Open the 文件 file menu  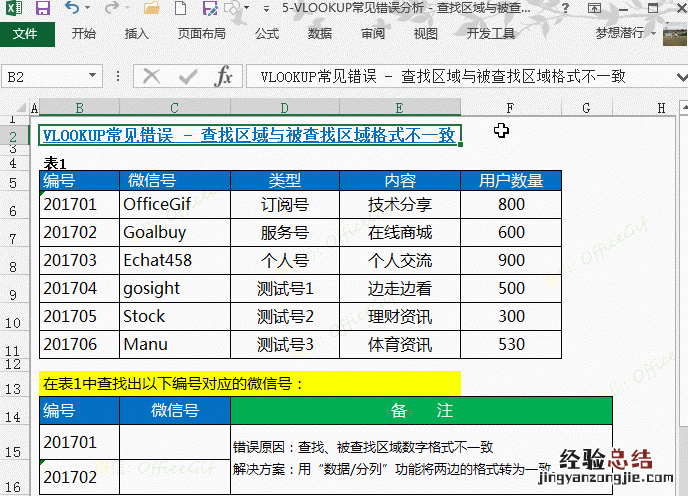coord(25,33)
